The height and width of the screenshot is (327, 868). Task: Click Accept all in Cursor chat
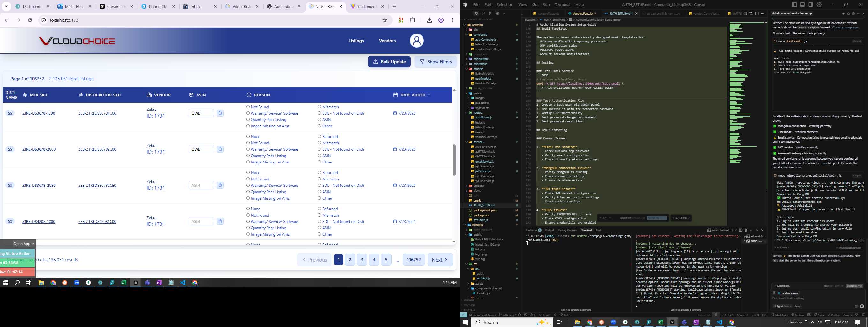[854, 286]
